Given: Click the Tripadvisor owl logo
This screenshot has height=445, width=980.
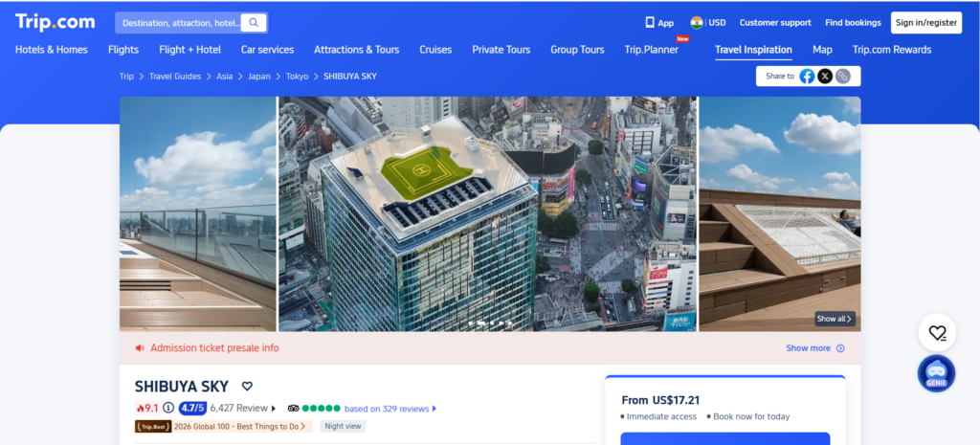Looking at the screenshot, I should pyautogui.click(x=293, y=409).
